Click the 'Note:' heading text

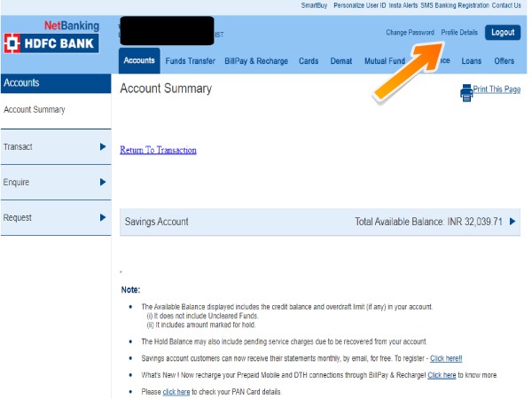point(130,290)
